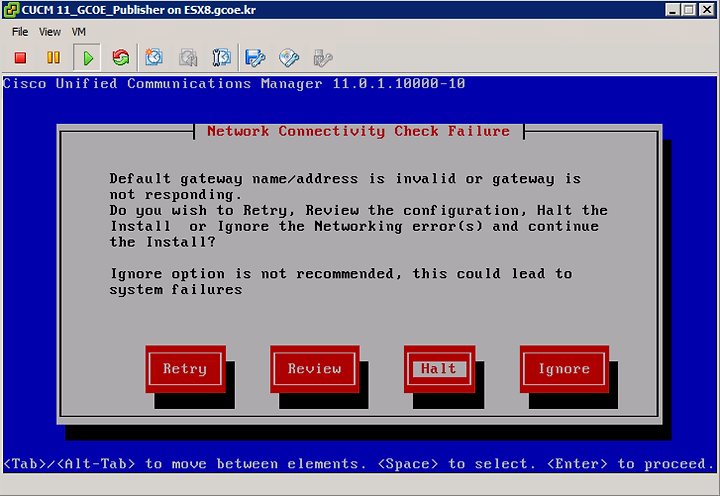Click the USB device connect icon
This screenshot has width=720, height=496.
pyautogui.click(x=323, y=58)
